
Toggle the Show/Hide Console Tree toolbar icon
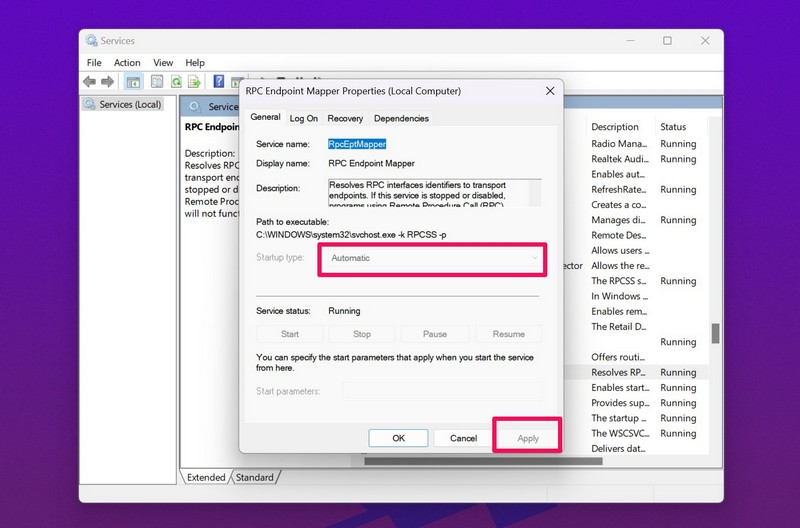(x=133, y=81)
